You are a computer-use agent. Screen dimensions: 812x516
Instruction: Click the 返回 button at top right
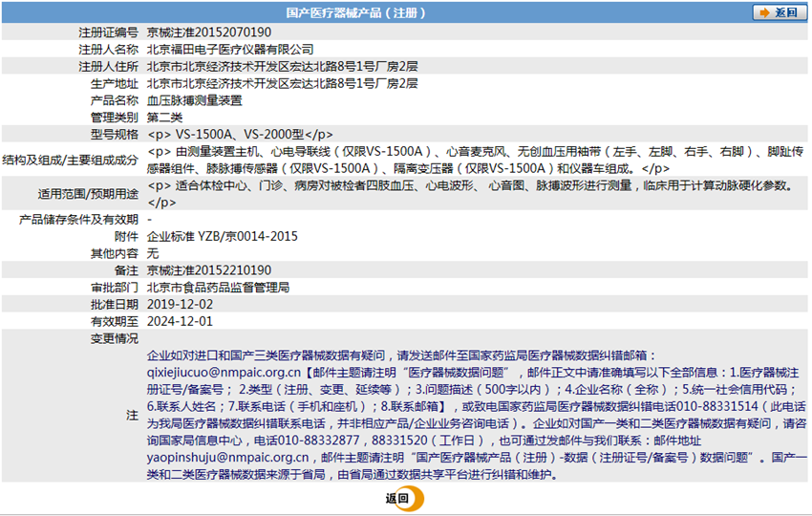(x=780, y=12)
